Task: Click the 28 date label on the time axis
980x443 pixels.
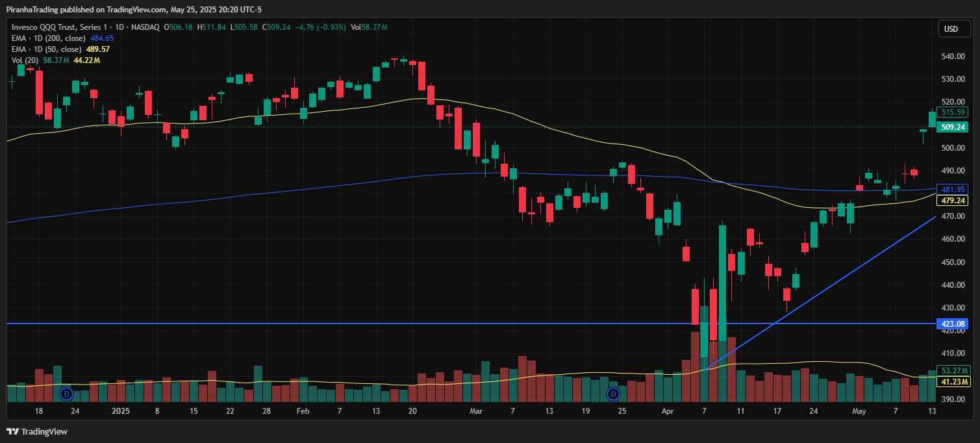Action: [266, 411]
